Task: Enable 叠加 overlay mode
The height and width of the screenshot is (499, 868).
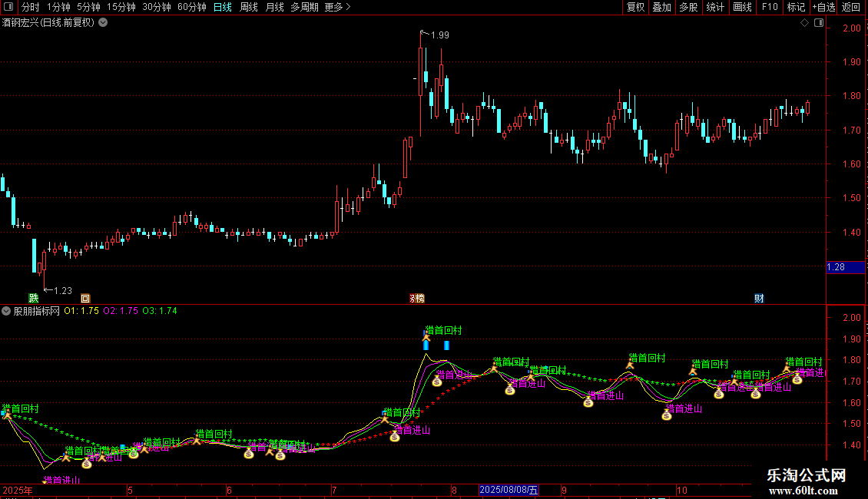Action: coord(661,7)
